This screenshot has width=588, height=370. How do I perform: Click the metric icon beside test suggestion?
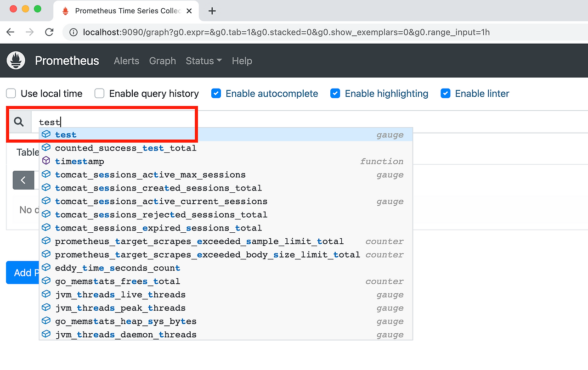(x=46, y=135)
